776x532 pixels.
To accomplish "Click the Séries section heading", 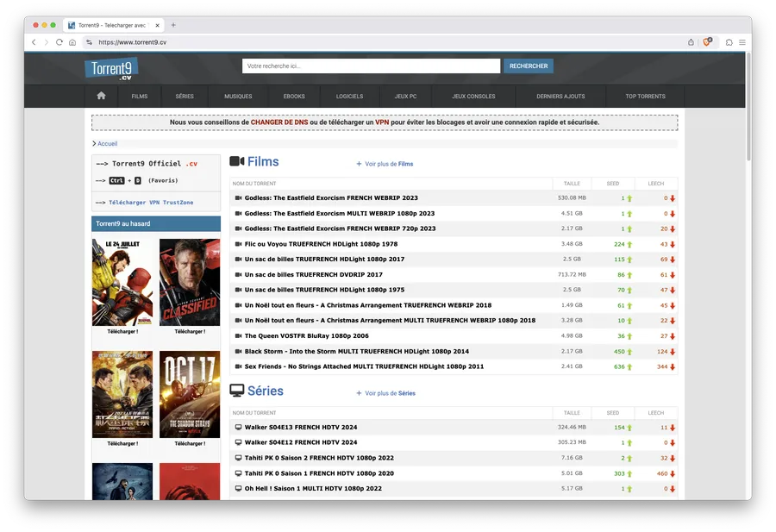I will click(x=266, y=391).
